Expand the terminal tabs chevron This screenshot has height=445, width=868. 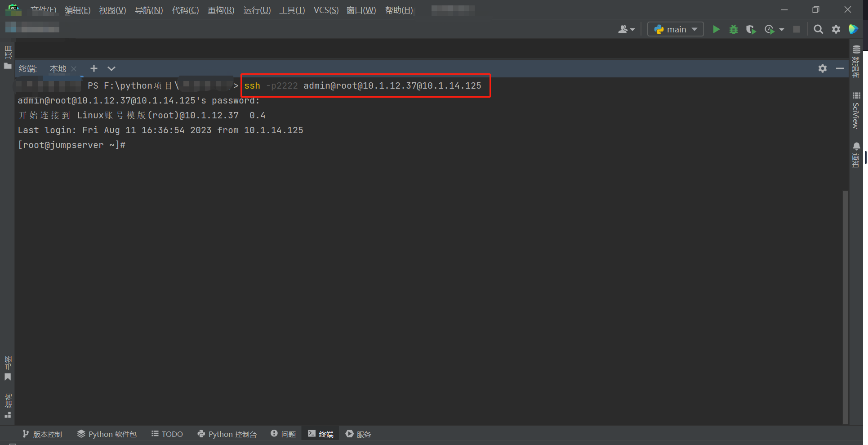[x=111, y=69]
